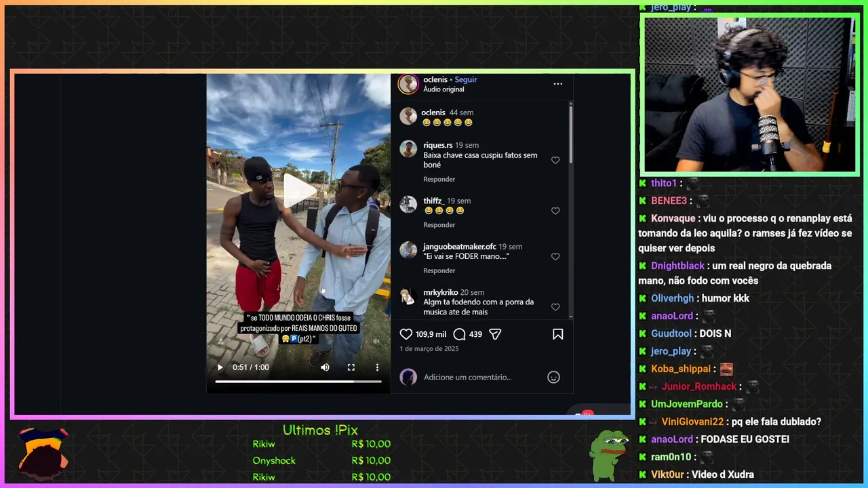868x488 pixels.
Task: Click Dnightblack username in chat
Action: [678, 266]
